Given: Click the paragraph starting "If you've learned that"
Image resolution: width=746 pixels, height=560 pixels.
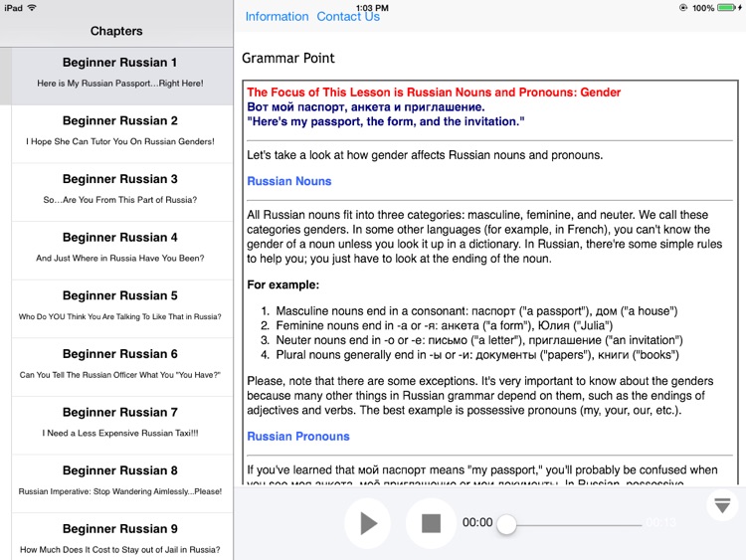Looking at the screenshot, I should coord(482,474).
